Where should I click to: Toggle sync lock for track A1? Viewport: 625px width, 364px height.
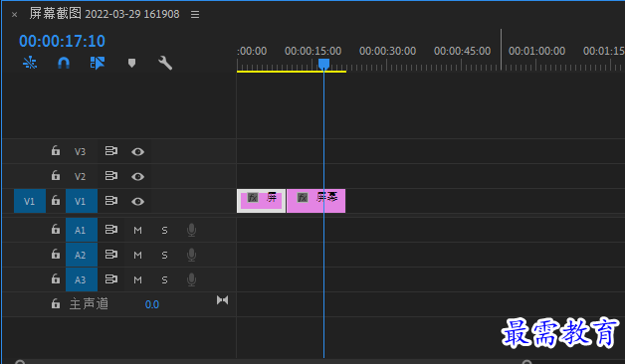pos(111,230)
